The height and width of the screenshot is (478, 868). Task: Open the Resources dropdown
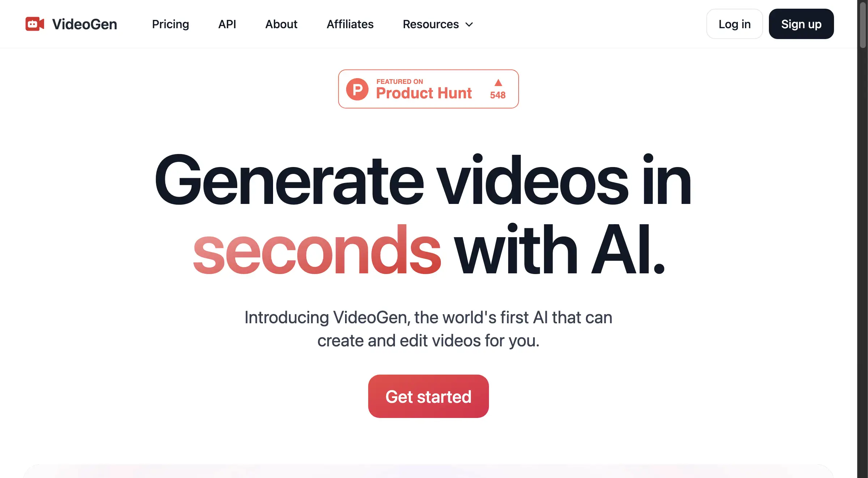438,24
